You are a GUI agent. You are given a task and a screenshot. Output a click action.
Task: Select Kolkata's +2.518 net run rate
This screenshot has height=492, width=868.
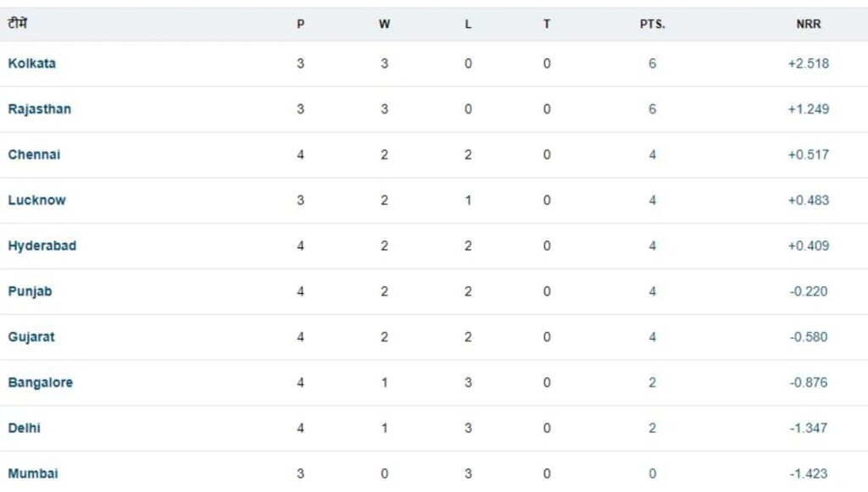(808, 64)
